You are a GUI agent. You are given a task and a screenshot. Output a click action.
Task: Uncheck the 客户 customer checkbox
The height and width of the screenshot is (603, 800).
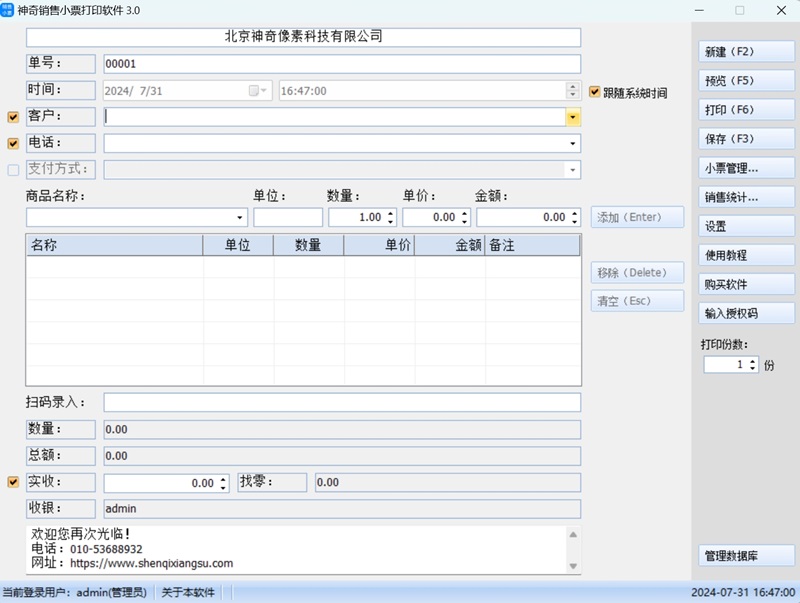[x=11, y=116]
